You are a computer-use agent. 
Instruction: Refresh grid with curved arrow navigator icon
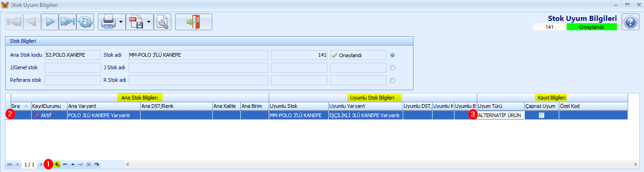pos(96,165)
